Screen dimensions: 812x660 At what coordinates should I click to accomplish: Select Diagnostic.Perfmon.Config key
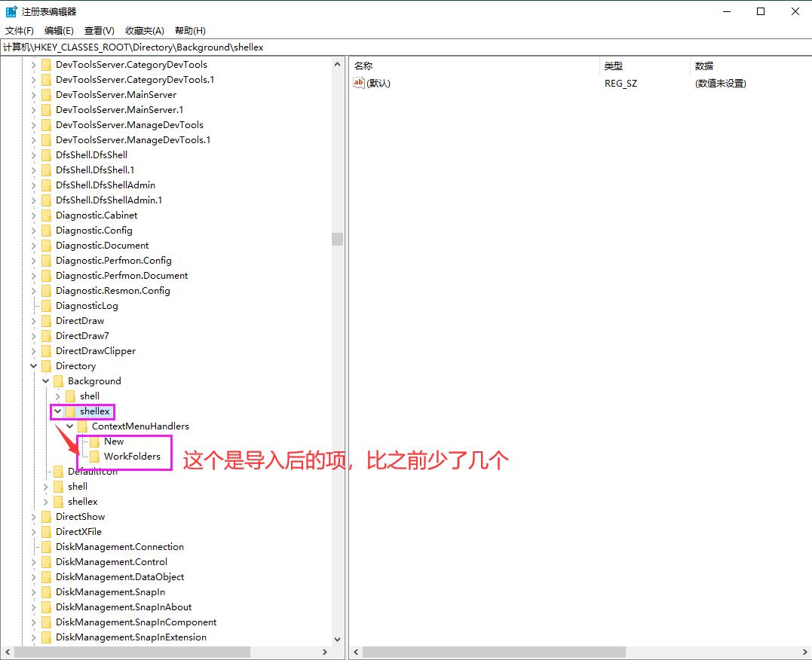113,261
